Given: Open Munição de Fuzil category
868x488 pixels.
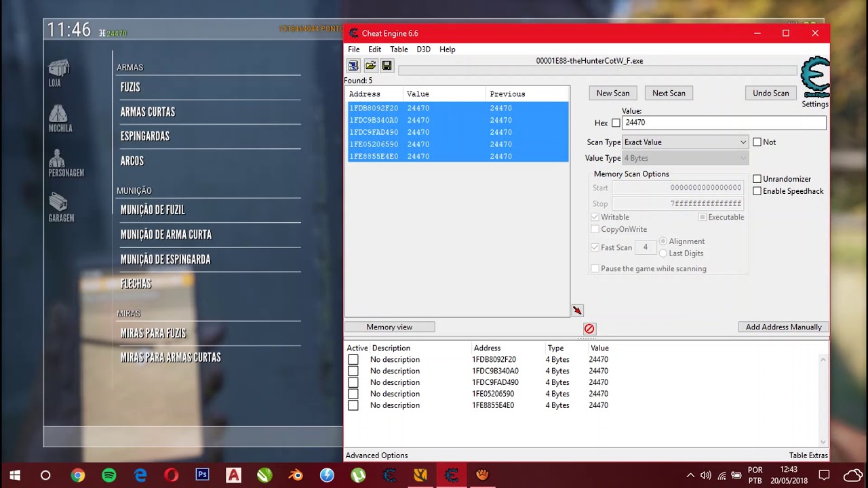Looking at the screenshot, I should (x=153, y=210).
